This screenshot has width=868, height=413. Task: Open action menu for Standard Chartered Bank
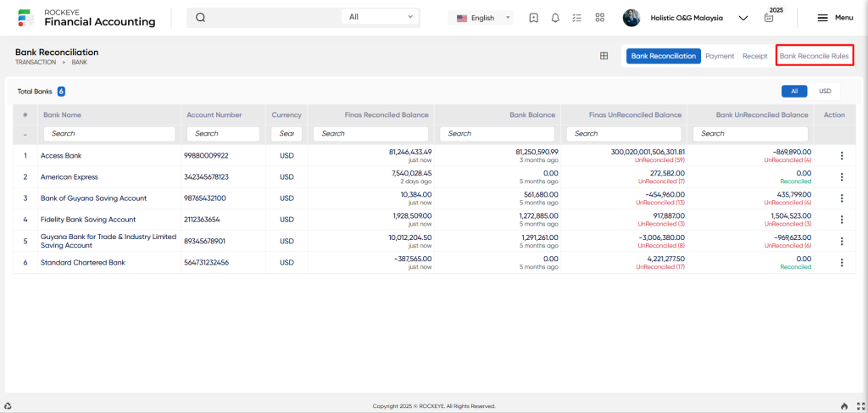(842, 262)
